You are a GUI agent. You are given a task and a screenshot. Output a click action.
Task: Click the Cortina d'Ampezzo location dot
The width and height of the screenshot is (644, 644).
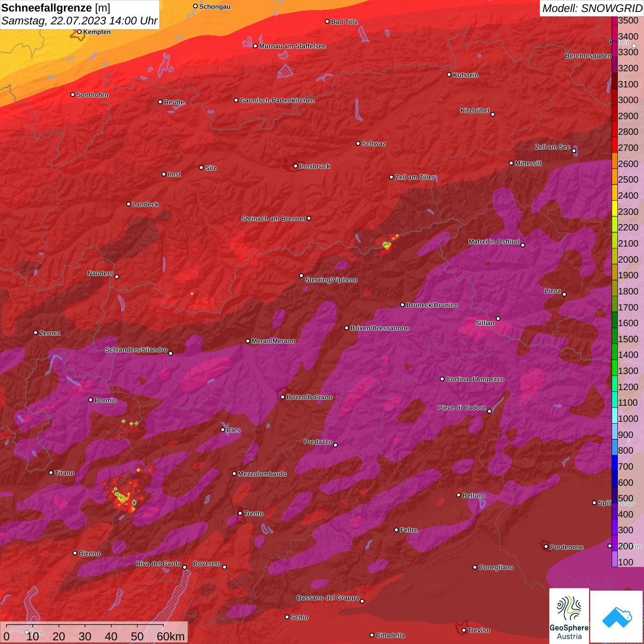442,379
